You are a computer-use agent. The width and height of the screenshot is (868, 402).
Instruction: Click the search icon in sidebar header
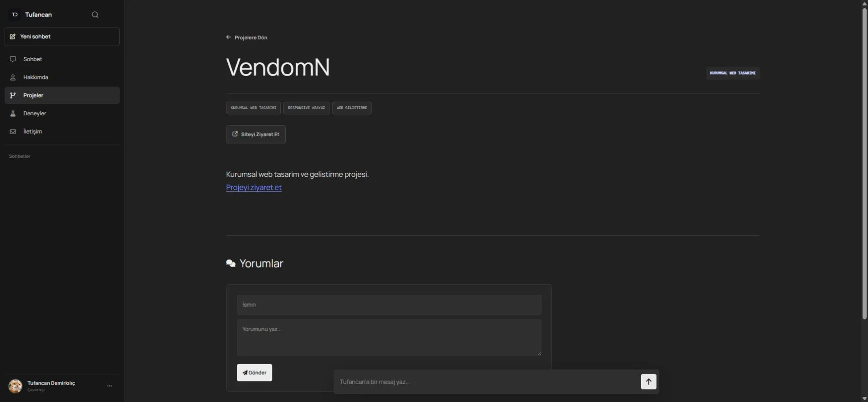(95, 15)
